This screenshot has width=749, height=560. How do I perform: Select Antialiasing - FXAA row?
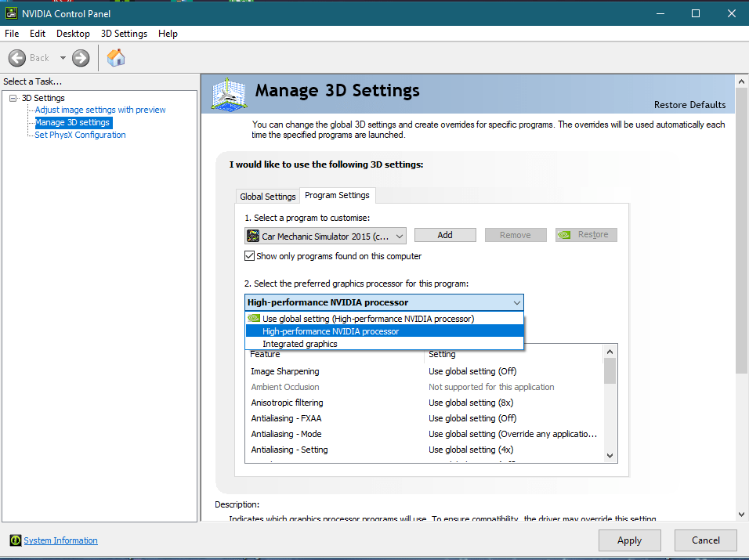pyautogui.click(x=424, y=418)
